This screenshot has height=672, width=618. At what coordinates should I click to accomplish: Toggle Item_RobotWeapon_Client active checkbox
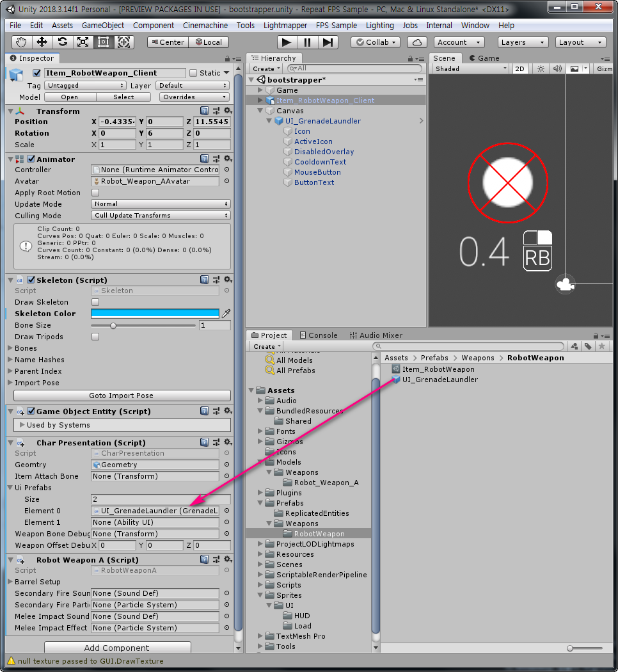coord(37,73)
